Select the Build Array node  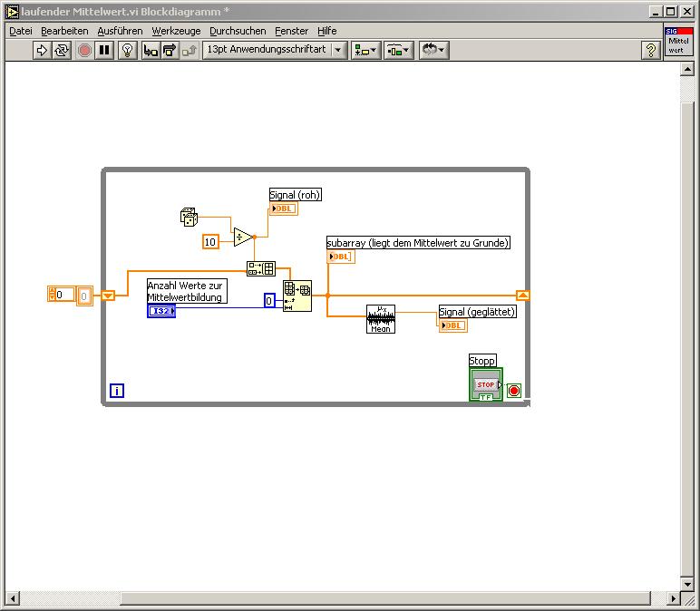261,268
